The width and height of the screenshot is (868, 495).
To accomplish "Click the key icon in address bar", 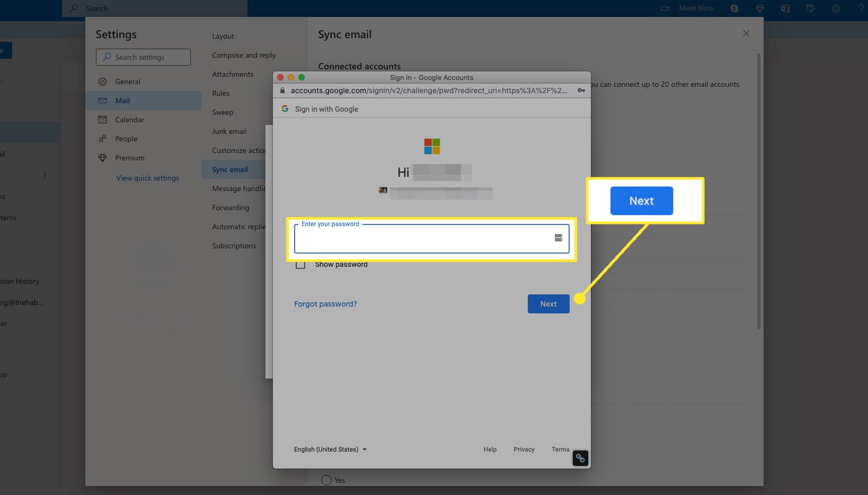I will 581,91.
